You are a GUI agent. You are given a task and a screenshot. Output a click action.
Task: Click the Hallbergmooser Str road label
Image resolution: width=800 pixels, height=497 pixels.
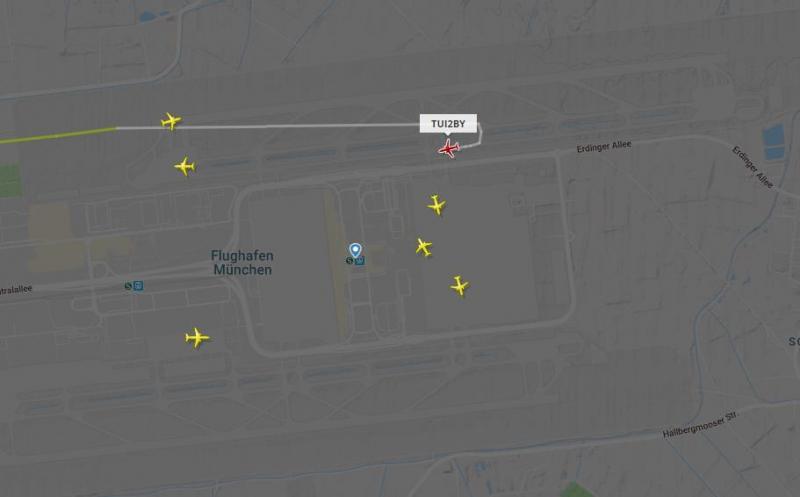click(699, 425)
